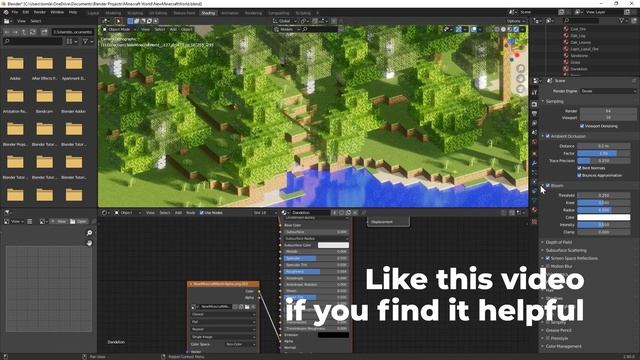Select the Adobe folder
Image resolution: width=640 pixels, height=360 pixels.
(x=15, y=67)
